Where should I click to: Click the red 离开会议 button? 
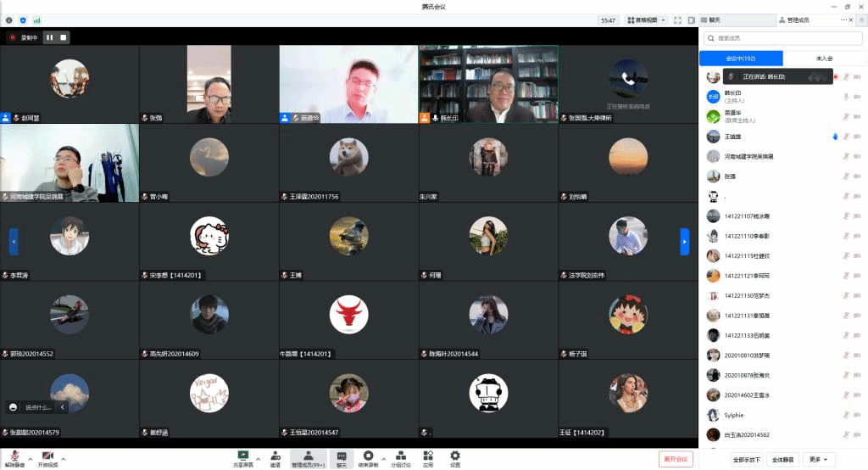click(676, 459)
